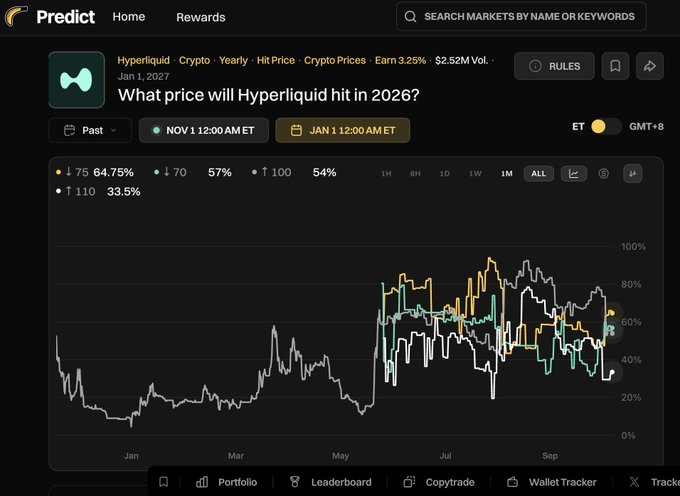Select the JAN 1 12:00 AM ET date

pyautogui.click(x=343, y=130)
